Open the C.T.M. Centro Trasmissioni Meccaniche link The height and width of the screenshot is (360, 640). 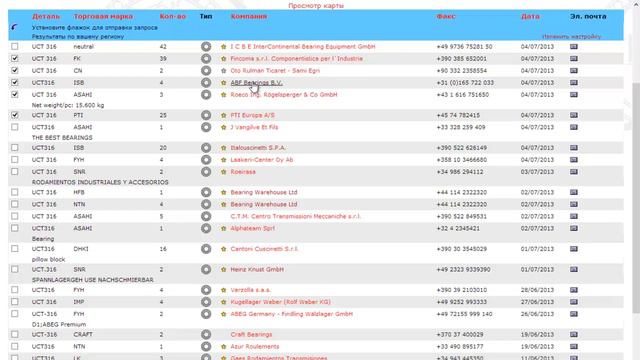coord(296,216)
